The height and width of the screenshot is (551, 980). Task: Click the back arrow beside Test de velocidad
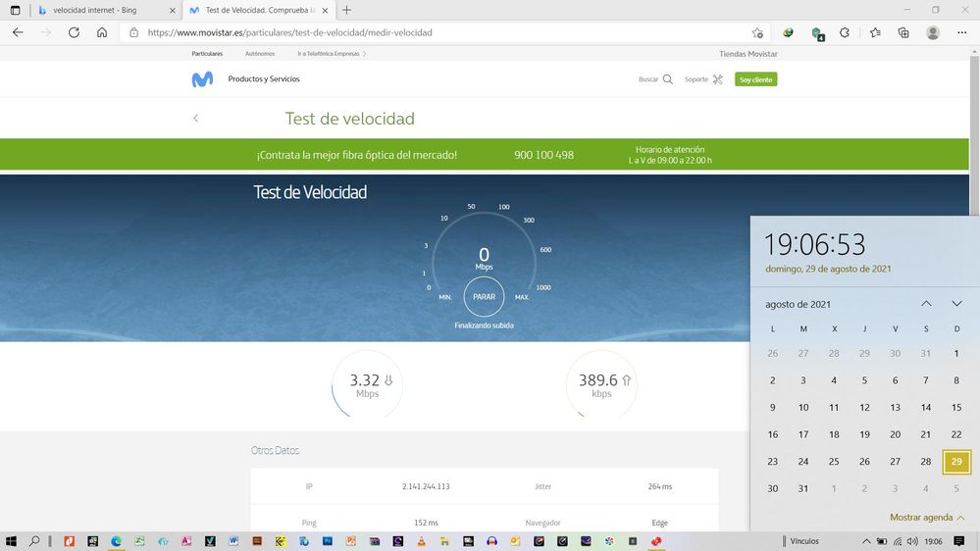[x=195, y=119]
